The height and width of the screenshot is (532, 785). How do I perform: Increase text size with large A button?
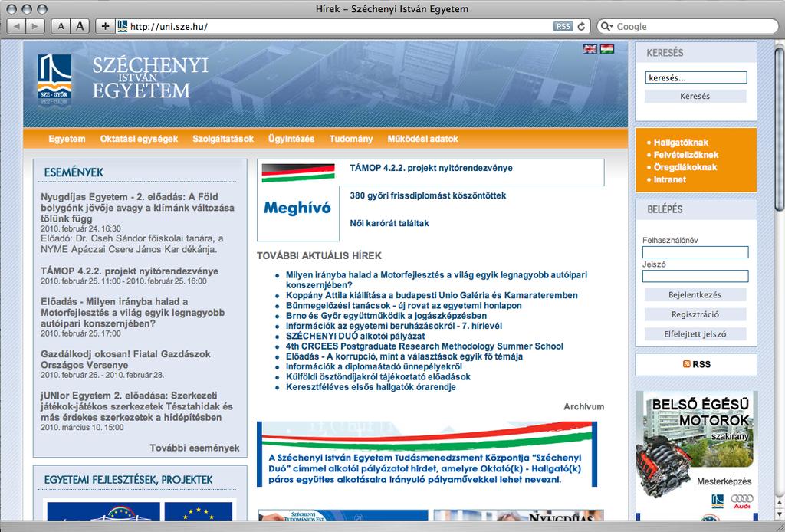point(80,26)
